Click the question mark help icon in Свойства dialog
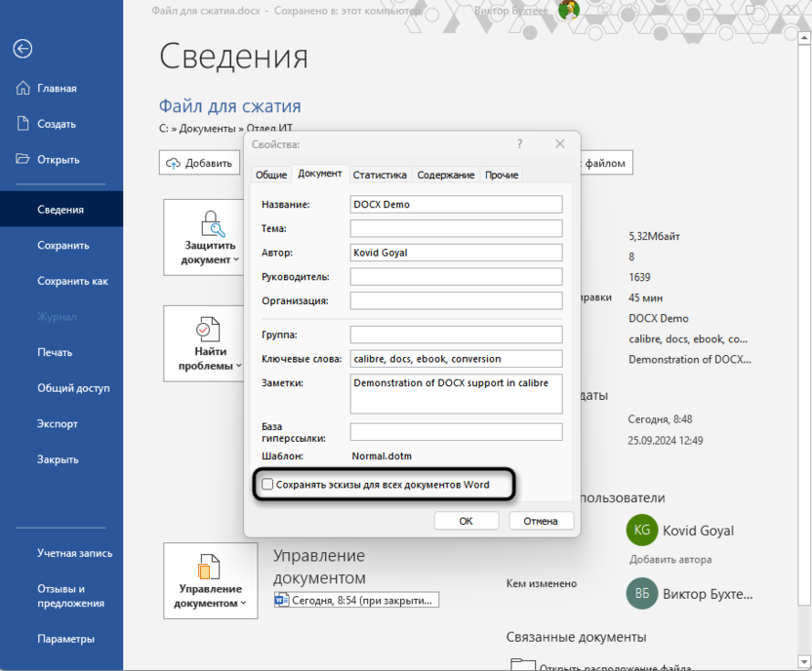Image resolution: width=812 pixels, height=671 pixels. (x=519, y=143)
